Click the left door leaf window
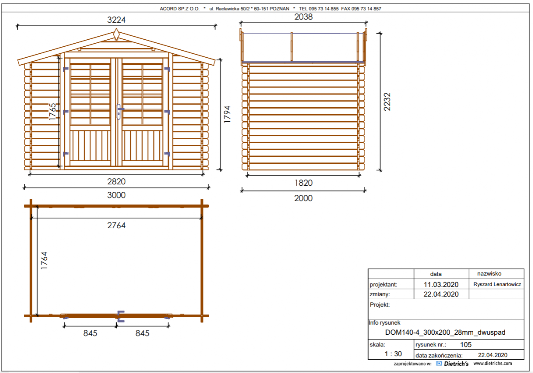The image size is (533, 373). (90, 95)
